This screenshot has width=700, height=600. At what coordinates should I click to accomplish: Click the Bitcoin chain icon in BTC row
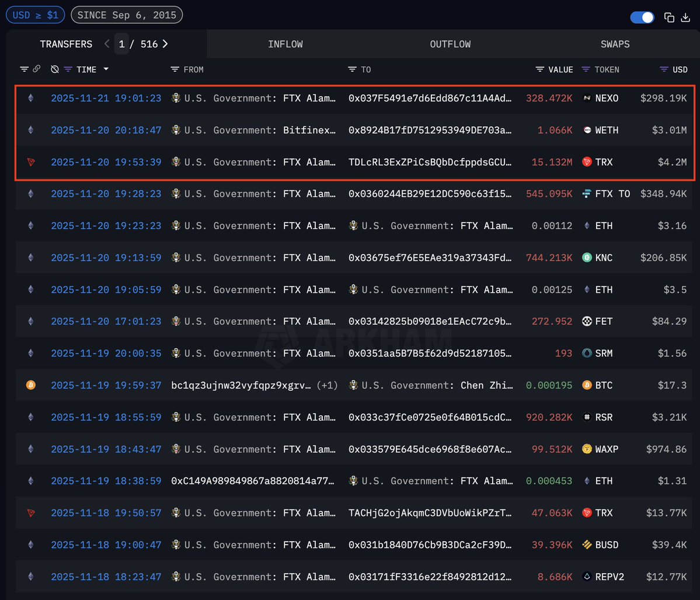(x=31, y=385)
